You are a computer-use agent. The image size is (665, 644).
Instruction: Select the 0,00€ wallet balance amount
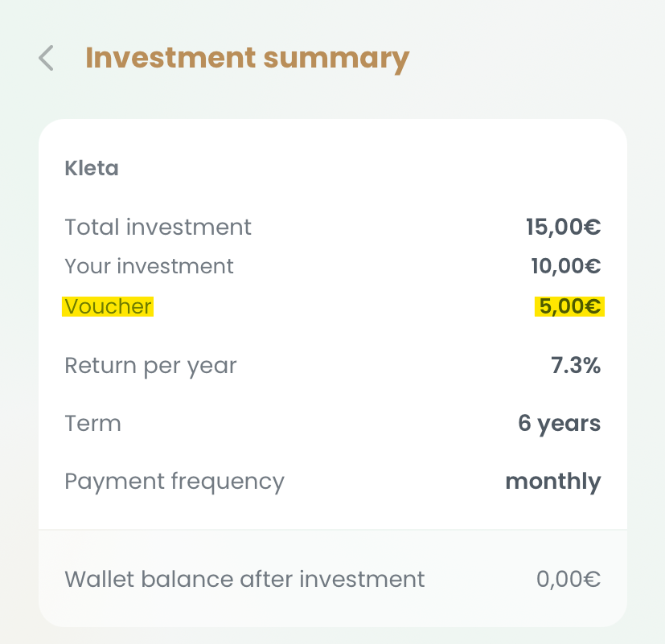click(x=568, y=579)
